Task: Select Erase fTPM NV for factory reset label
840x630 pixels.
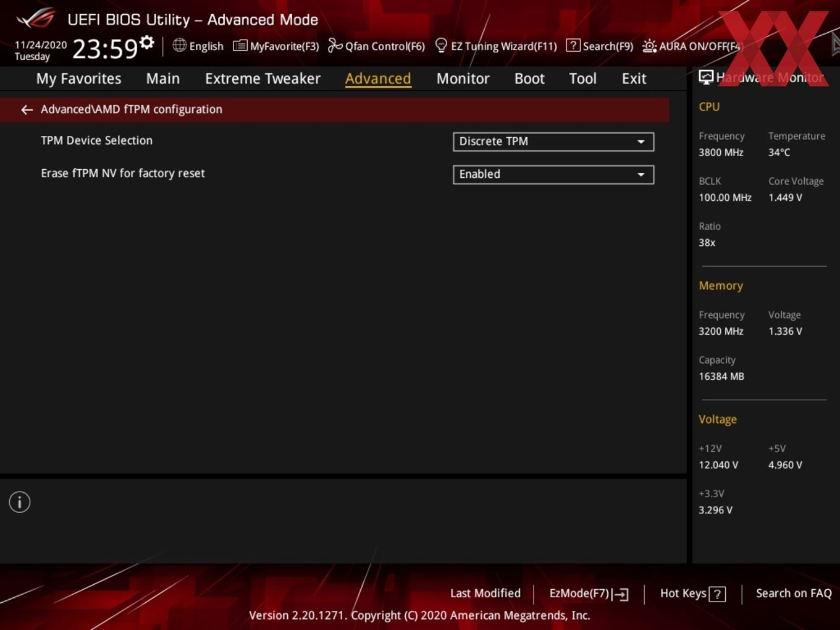Action: click(123, 174)
